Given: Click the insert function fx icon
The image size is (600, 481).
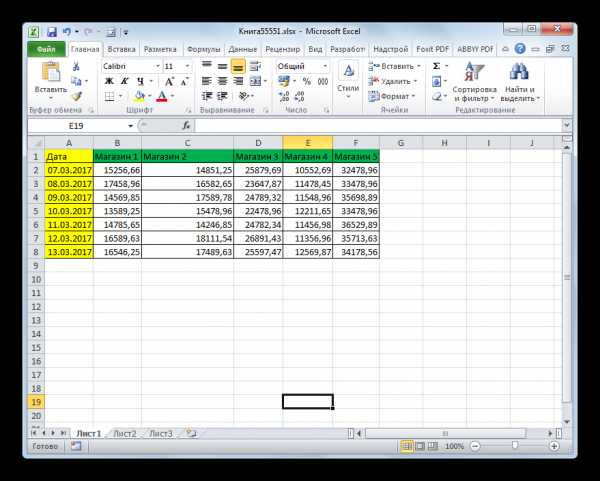Looking at the screenshot, I should (186, 126).
